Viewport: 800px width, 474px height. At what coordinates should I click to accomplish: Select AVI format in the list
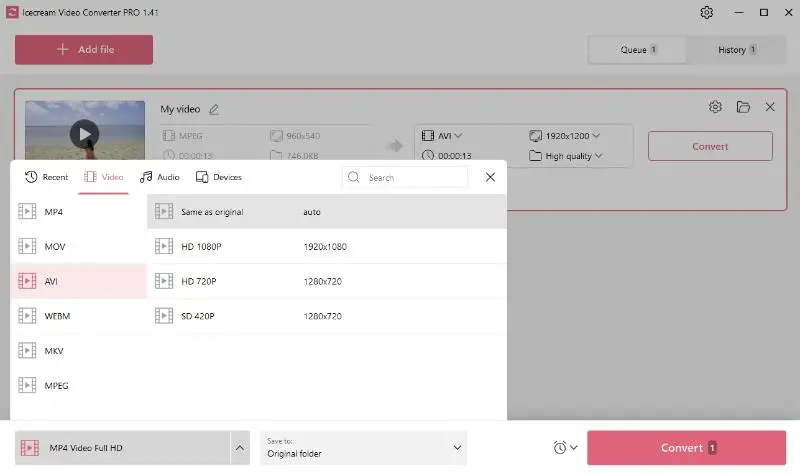pos(79,281)
